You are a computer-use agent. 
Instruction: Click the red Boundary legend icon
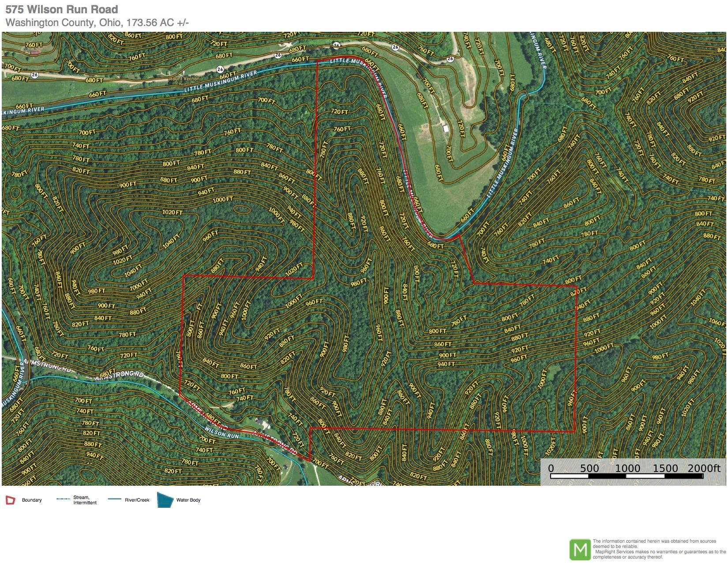(10, 500)
